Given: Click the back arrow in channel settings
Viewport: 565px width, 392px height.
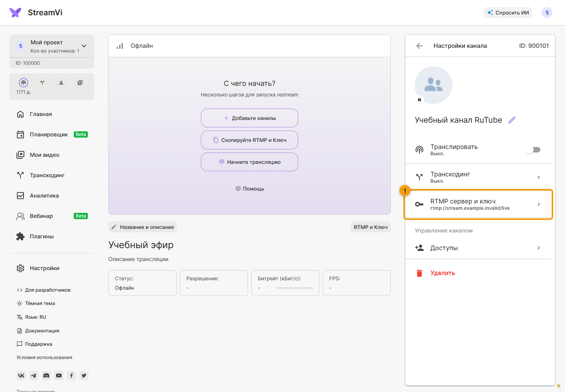Looking at the screenshot, I should point(419,46).
